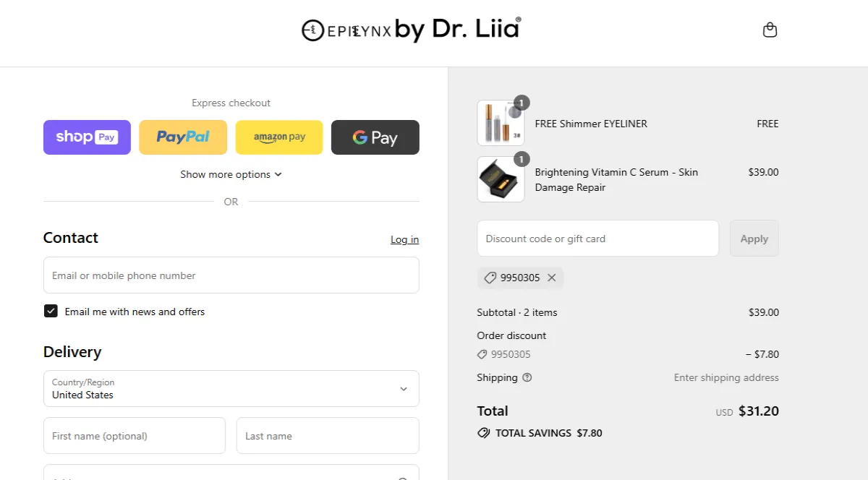Click the Discount code or gift card field
The height and width of the screenshot is (480, 868).
598,239
